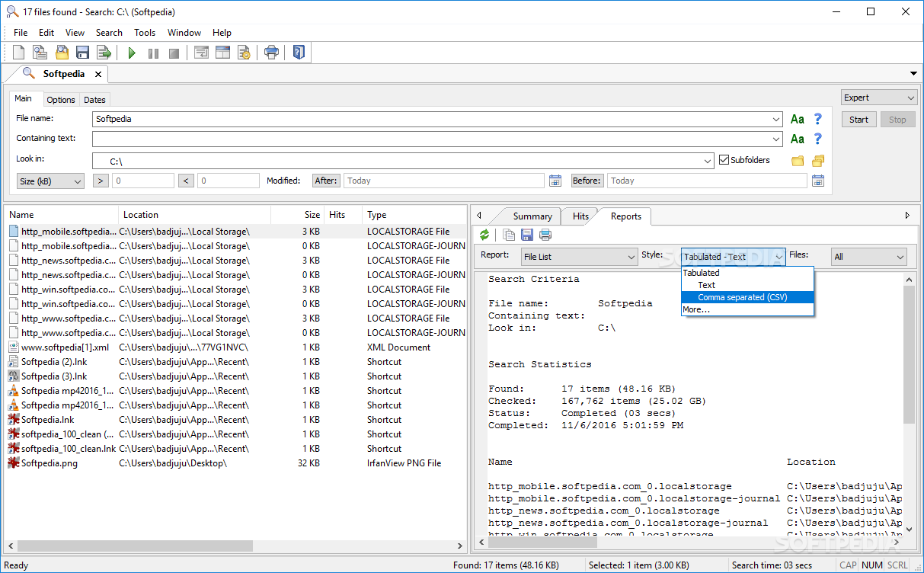Click the main toolbar printer icon
This screenshot has height=573, width=924.
click(x=271, y=53)
